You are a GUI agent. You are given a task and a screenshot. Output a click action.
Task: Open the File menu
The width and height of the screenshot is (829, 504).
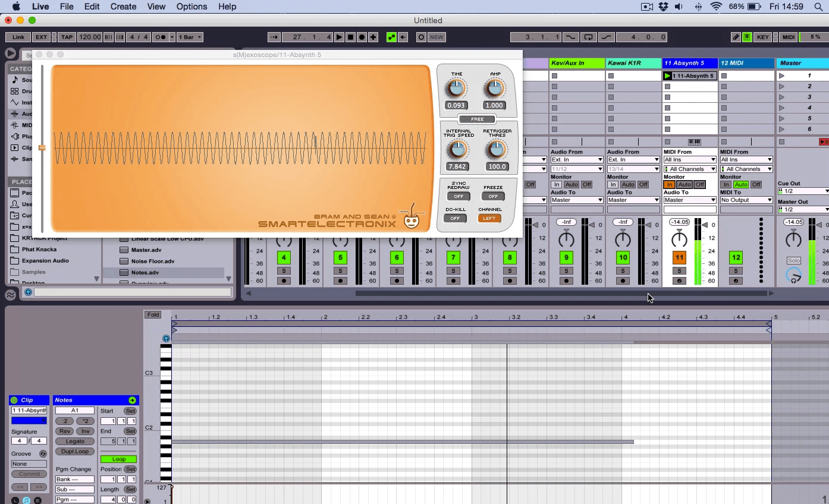point(67,7)
